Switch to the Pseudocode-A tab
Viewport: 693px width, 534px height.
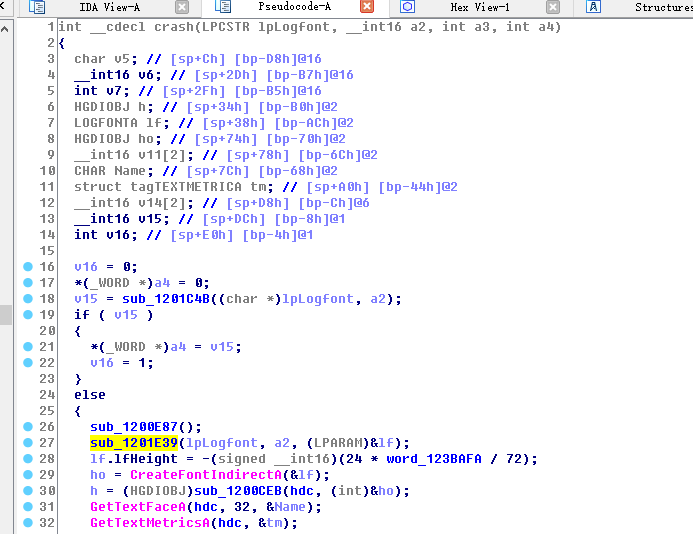(x=294, y=7)
